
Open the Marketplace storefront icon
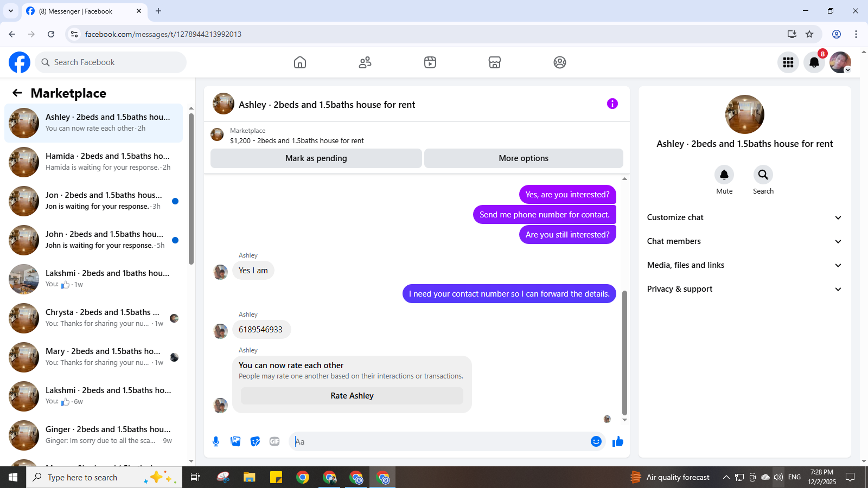(495, 62)
